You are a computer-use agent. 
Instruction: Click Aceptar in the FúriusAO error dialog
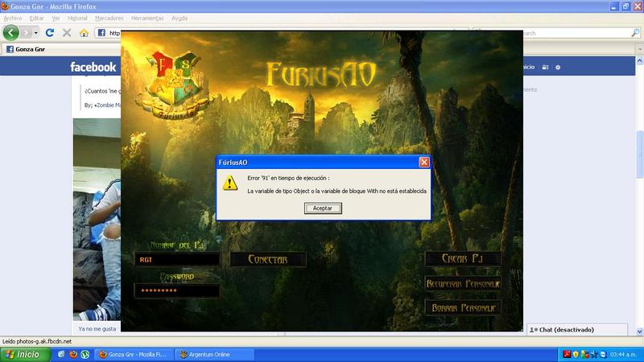coord(323,208)
